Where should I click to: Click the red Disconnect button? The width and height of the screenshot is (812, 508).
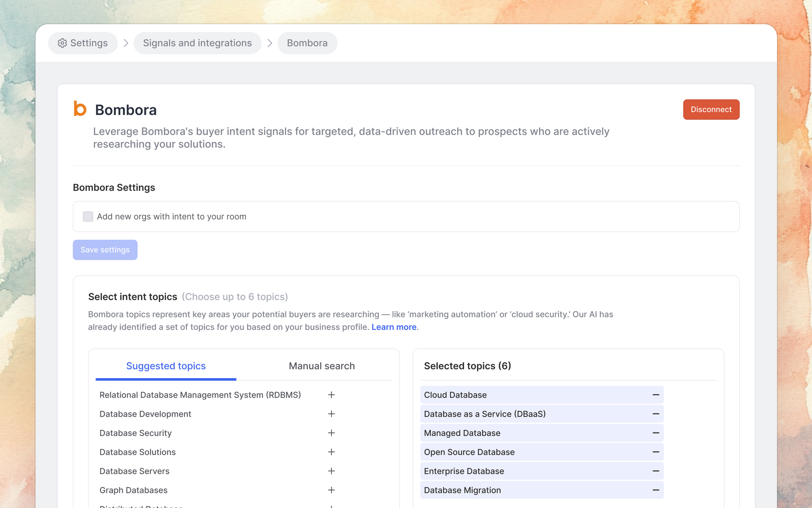[711, 110]
